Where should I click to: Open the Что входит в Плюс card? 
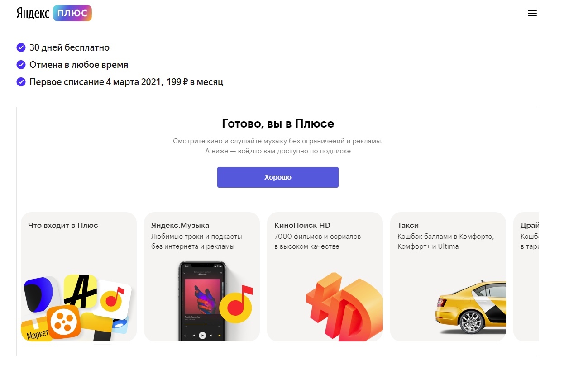click(x=79, y=277)
